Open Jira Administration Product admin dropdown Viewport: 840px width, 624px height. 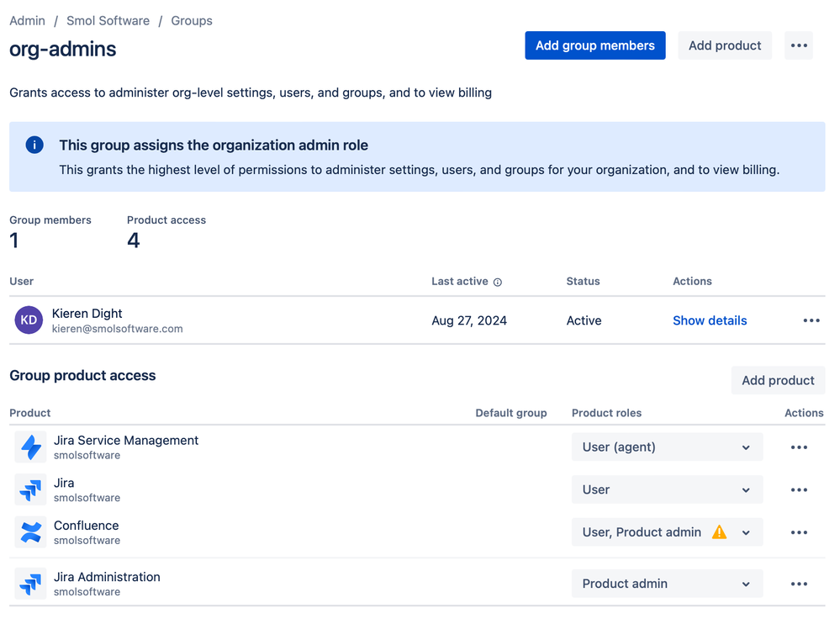tap(667, 584)
